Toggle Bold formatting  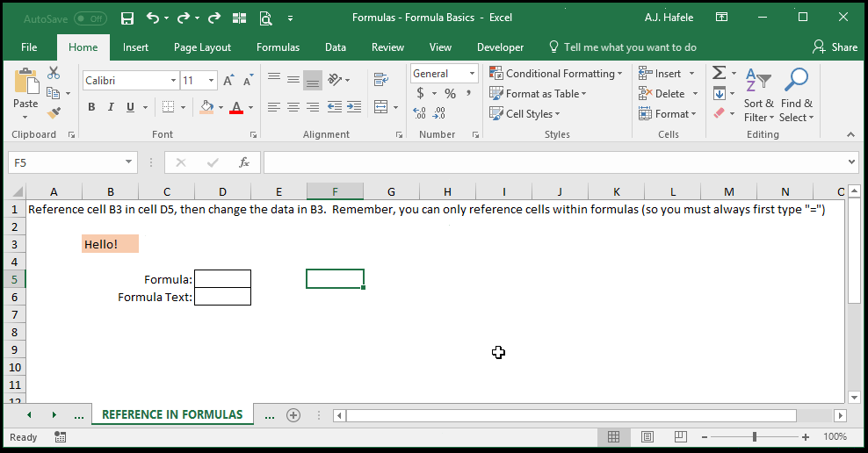(x=91, y=107)
